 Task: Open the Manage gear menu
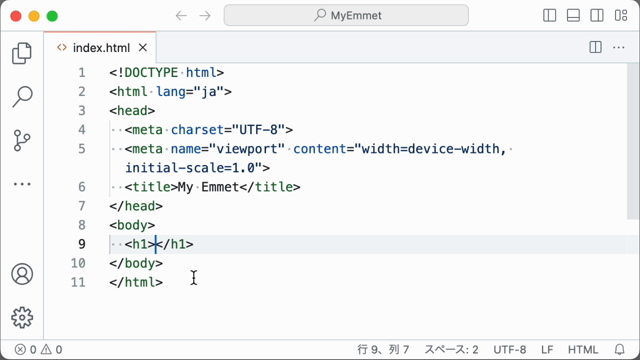click(22, 318)
